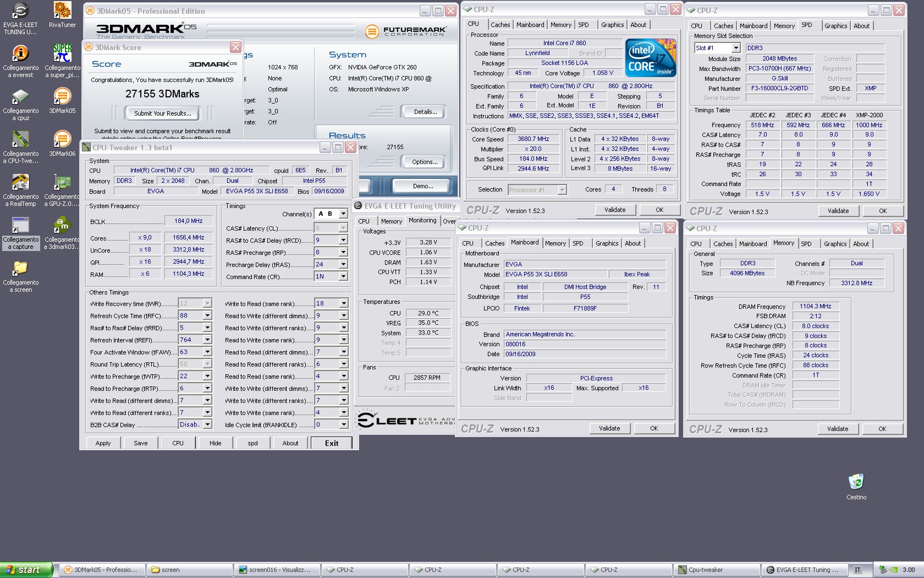Click the Cores multiplier x 9,0 field

pos(145,237)
